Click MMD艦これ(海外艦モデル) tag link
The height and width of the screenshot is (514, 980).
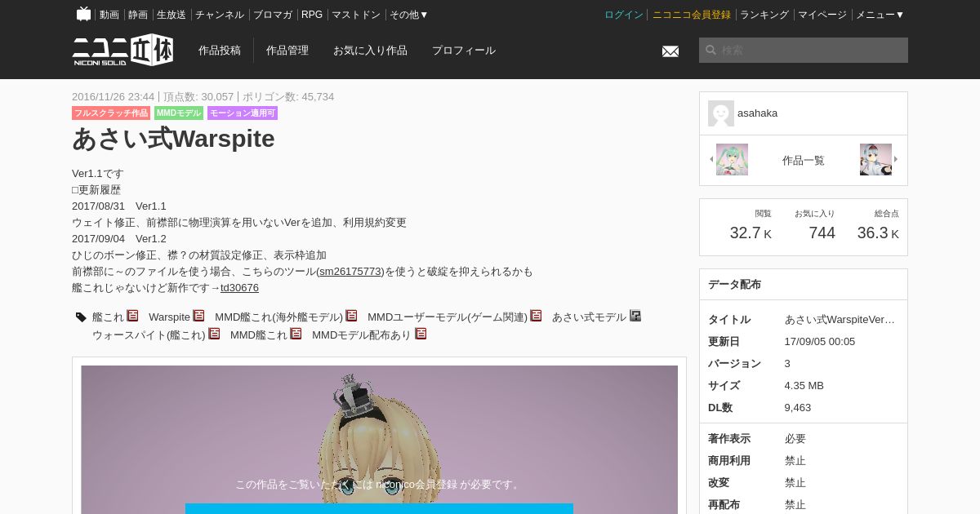click(x=278, y=317)
